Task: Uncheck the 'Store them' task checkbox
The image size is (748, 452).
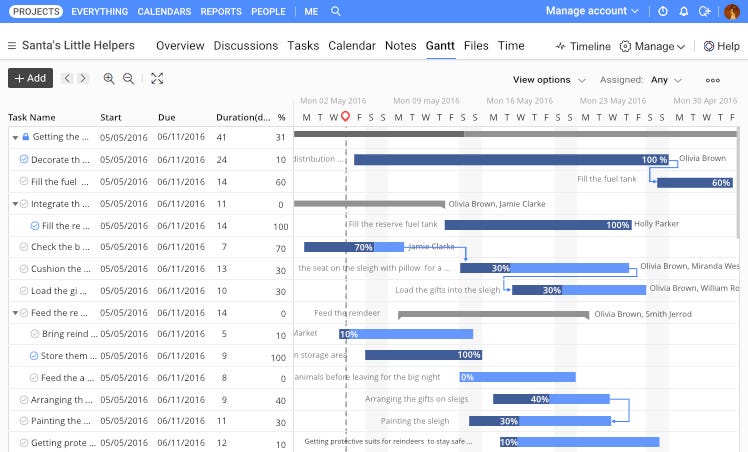Action: tap(33, 356)
